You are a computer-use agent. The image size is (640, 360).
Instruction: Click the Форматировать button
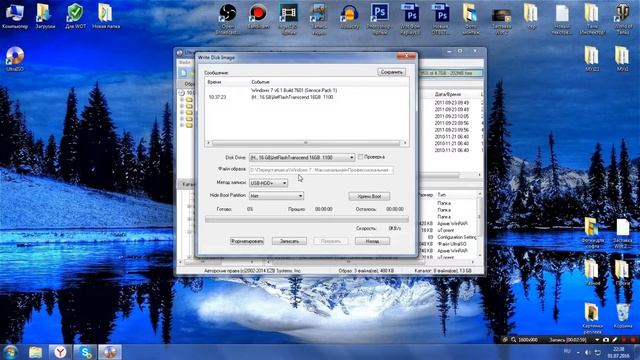pos(247,241)
